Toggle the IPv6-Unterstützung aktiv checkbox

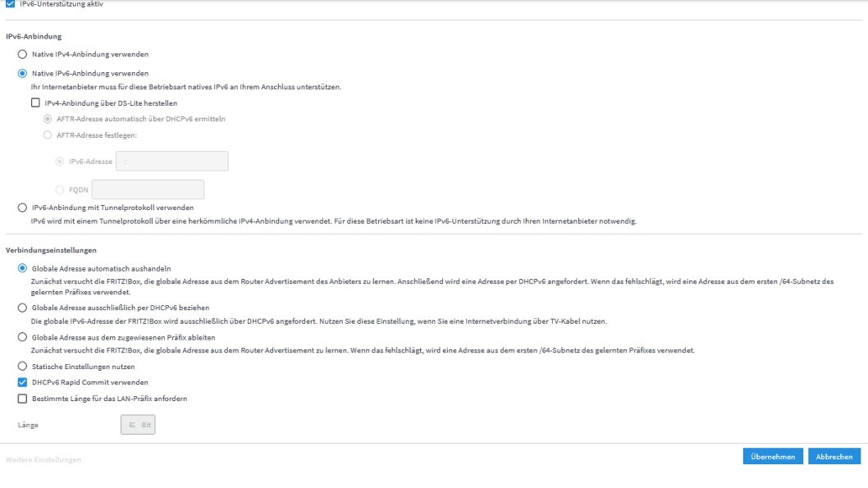[10, 3]
